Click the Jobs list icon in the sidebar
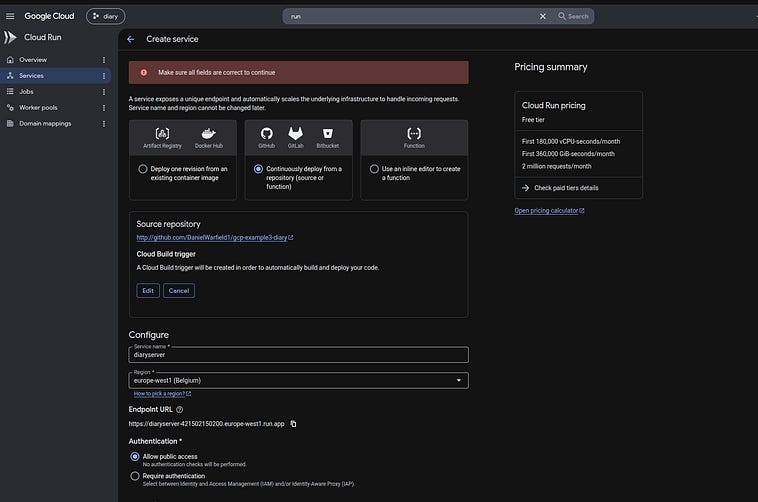The image size is (758, 502). [x=10, y=91]
